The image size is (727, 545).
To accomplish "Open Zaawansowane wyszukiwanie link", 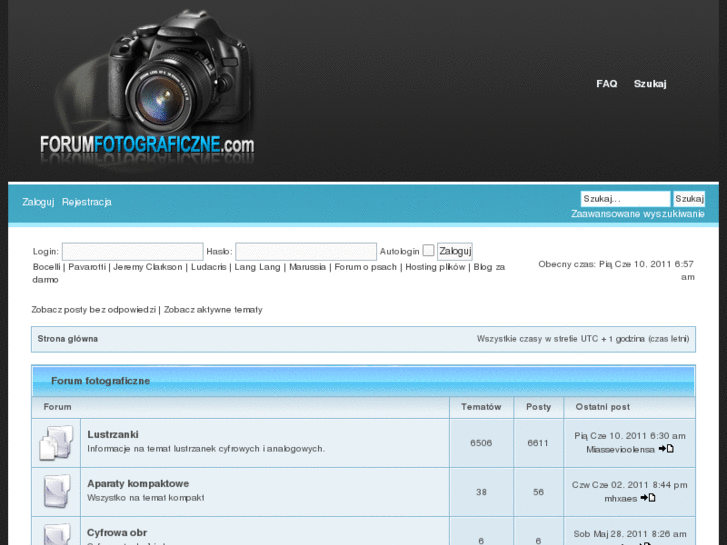I will point(638,214).
